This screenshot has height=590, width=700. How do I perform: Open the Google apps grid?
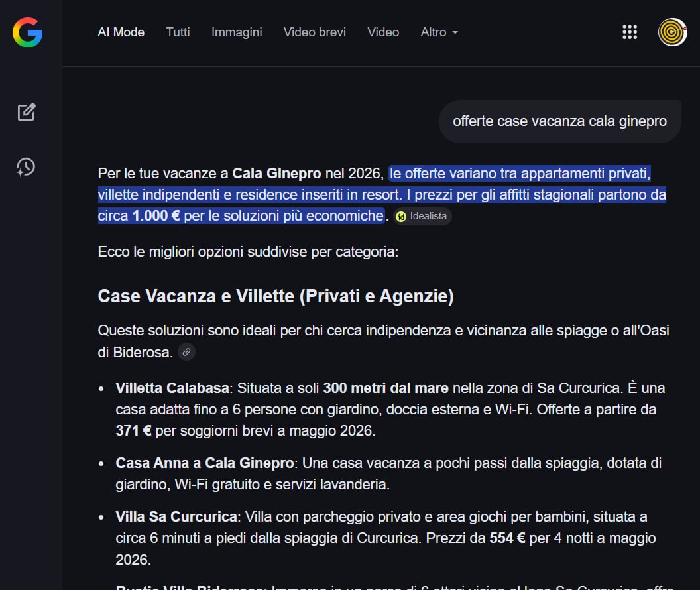click(x=629, y=32)
